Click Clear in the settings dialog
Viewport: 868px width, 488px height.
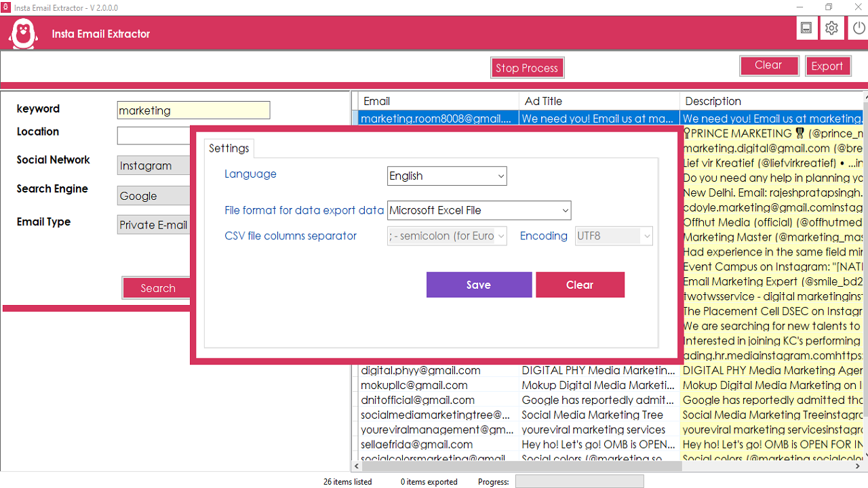coord(580,285)
